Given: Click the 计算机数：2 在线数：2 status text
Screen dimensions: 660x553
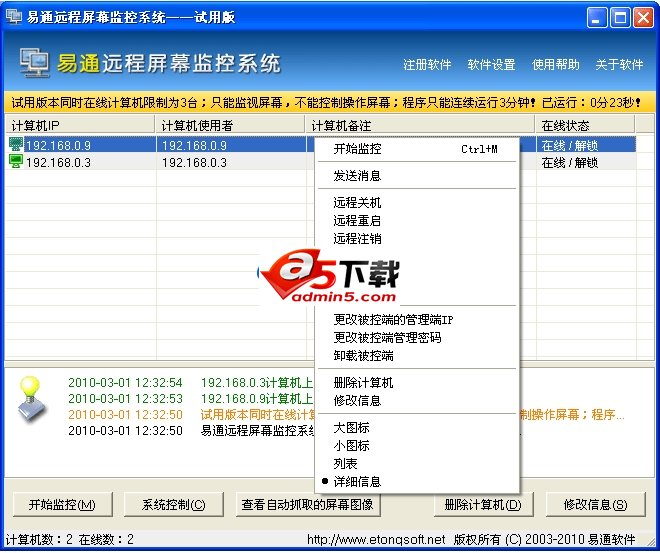Looking at the screenshot, I should (69, 539).
